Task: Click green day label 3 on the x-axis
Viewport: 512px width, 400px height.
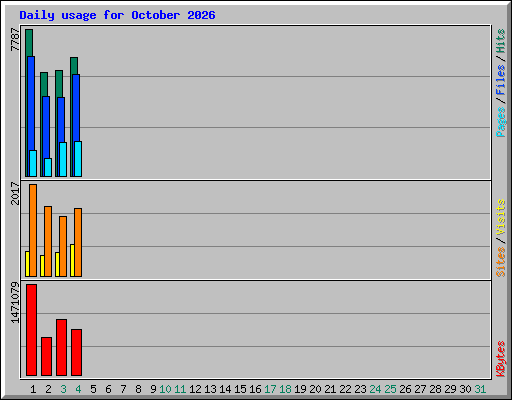Action: pyautogui.click(x=63, y=389)
